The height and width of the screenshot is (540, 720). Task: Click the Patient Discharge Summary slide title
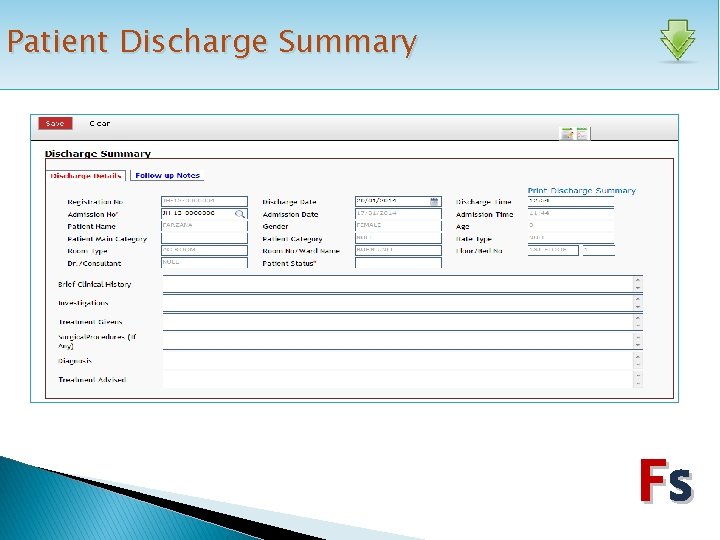pyautogui.click(x=212, y=41)
